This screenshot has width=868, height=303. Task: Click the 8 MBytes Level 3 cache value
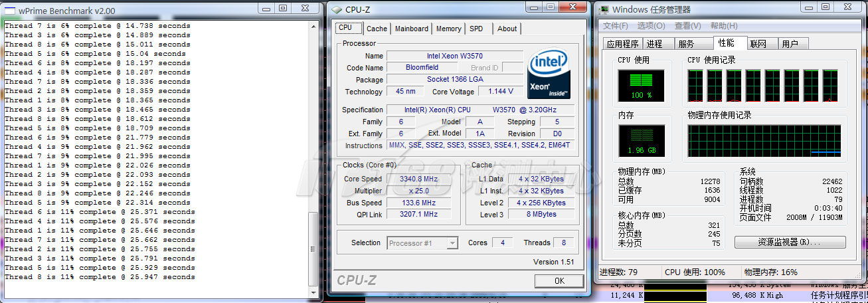pyautogui.click(x=541, y=215)
